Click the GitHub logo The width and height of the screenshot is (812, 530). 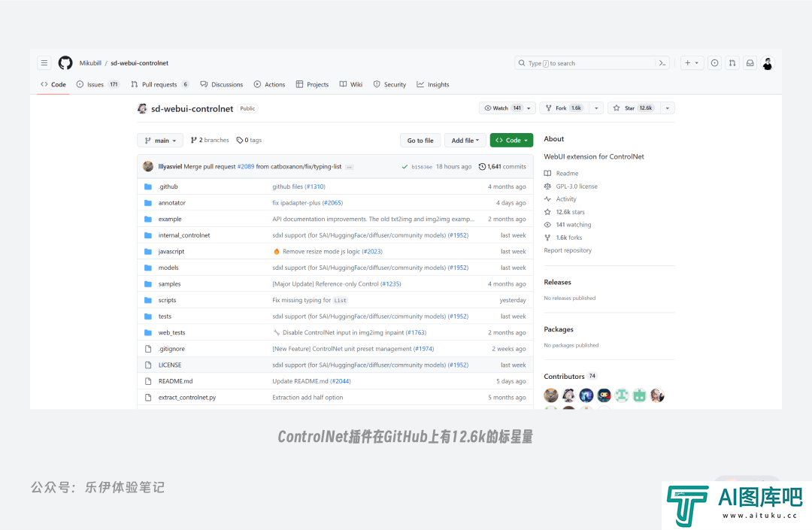[x=65, y=63]
